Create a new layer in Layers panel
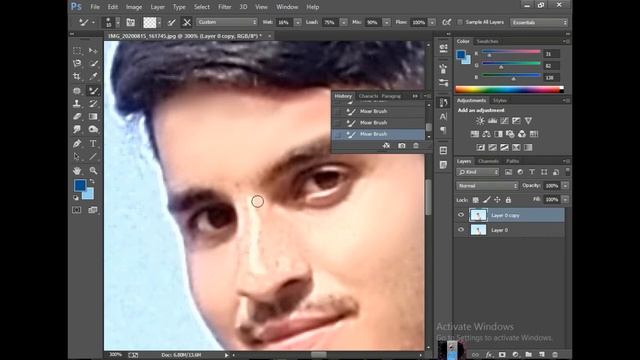 [x=542, y=355]
